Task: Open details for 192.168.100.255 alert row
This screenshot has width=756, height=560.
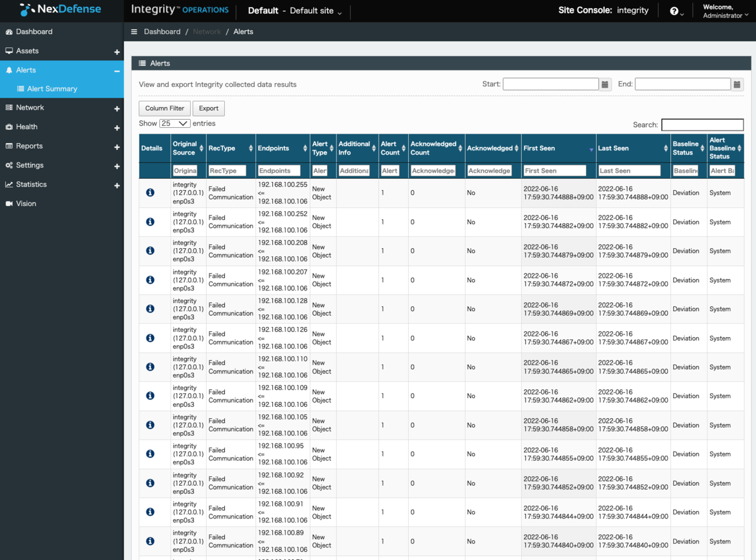Action: click(150, 193)
